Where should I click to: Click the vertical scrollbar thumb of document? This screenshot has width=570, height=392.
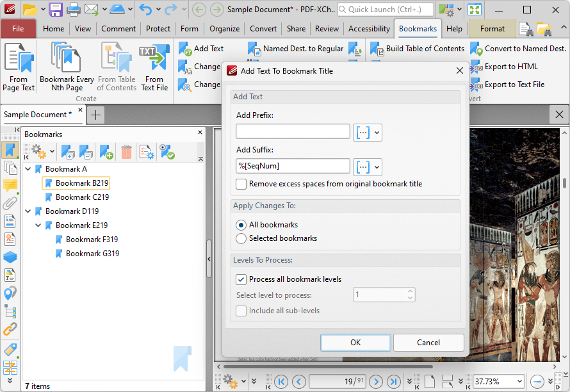tap(564, 183)
